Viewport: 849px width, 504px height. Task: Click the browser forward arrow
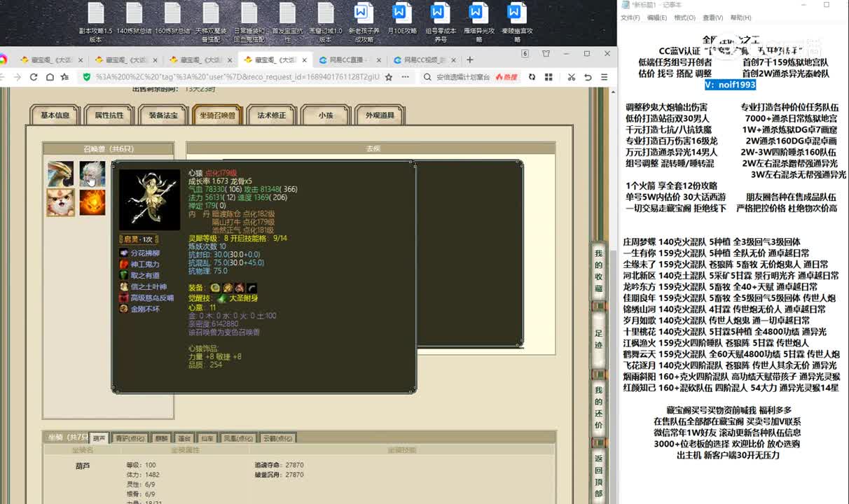17,77
